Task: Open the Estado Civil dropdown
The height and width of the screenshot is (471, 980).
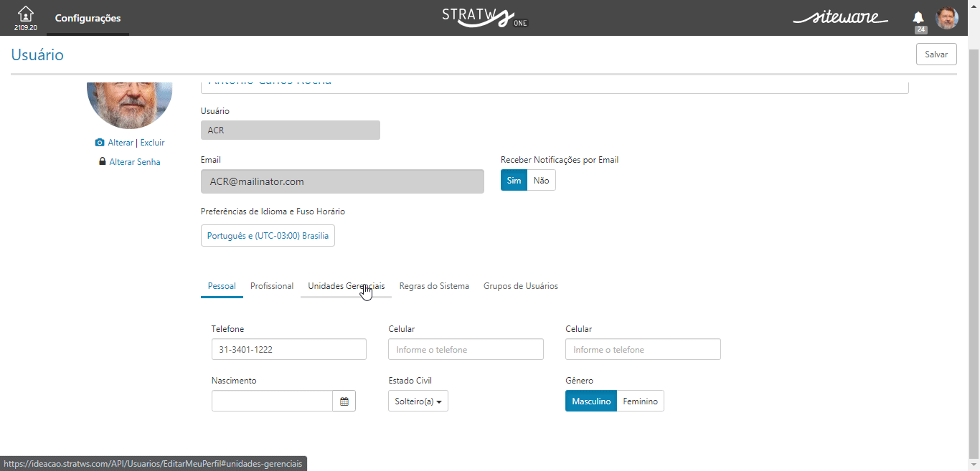Action: (x=418, y=401)
